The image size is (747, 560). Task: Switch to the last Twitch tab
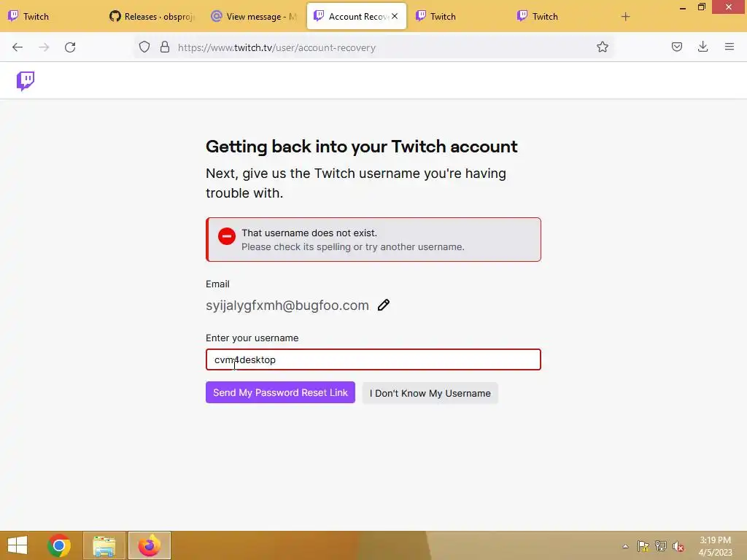[560, 16]
